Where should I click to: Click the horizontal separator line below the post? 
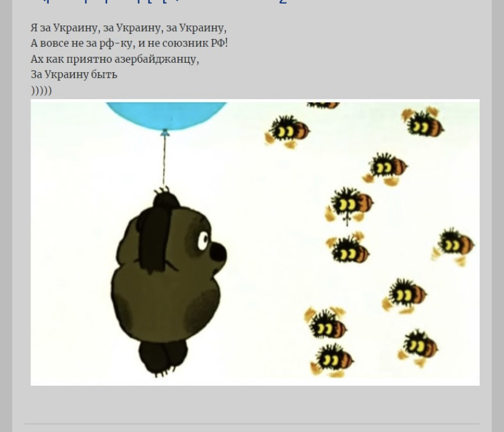point(252,423)
